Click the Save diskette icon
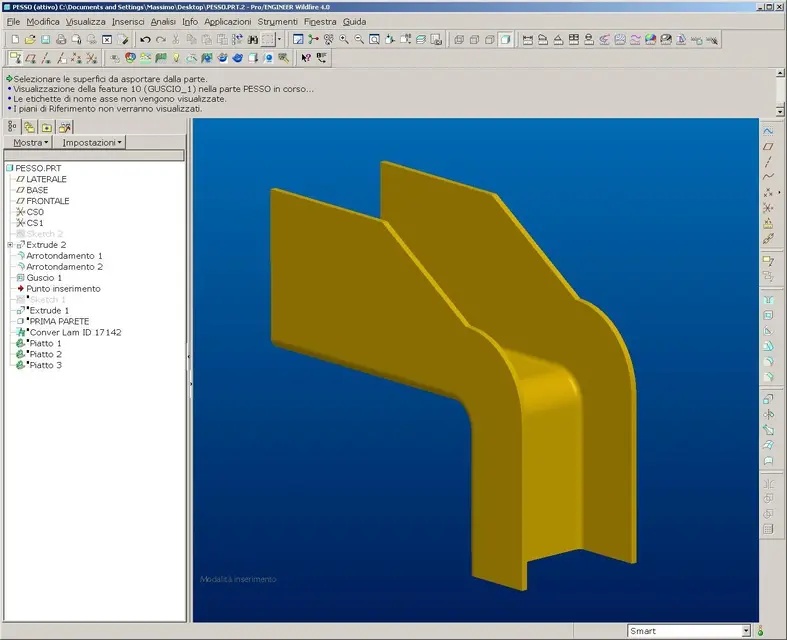Image resolution: width=787 pixels, height=640 pixels. pyautogui.click(x=45, y=40)
